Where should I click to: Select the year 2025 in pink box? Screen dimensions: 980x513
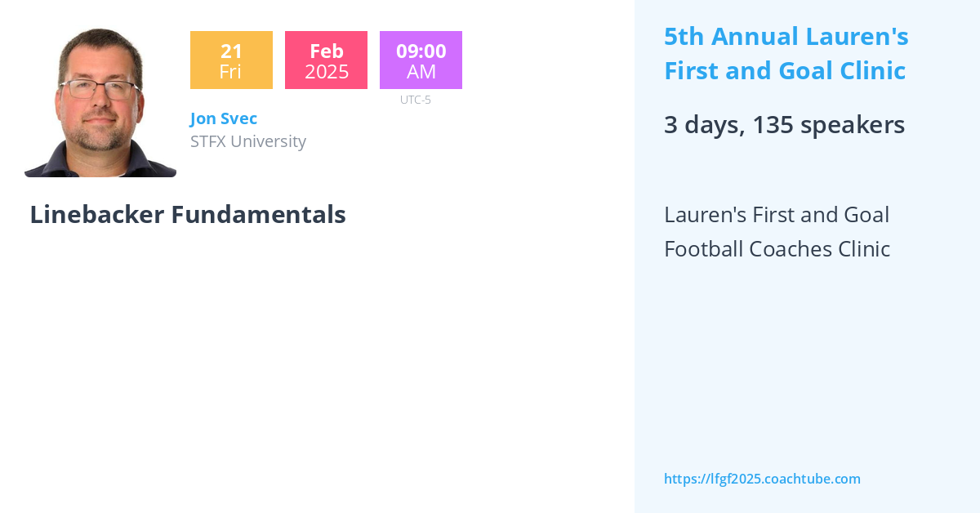coord(327,72)
